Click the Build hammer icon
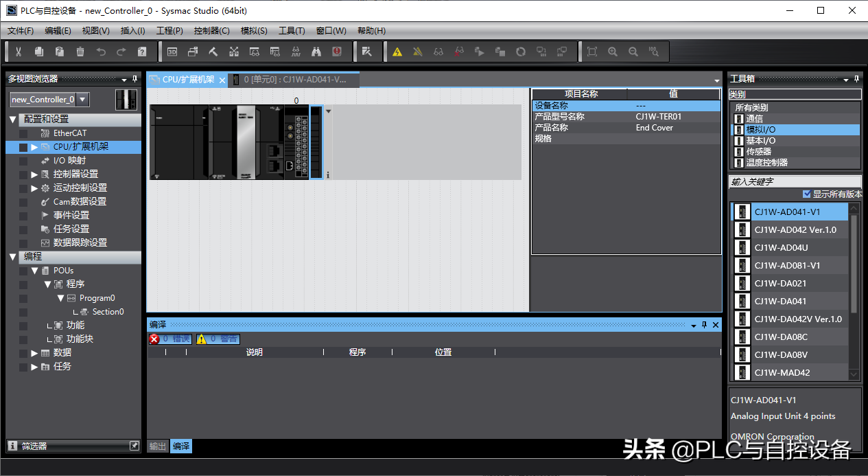This screenshot has height=476, width=868. 213,52
